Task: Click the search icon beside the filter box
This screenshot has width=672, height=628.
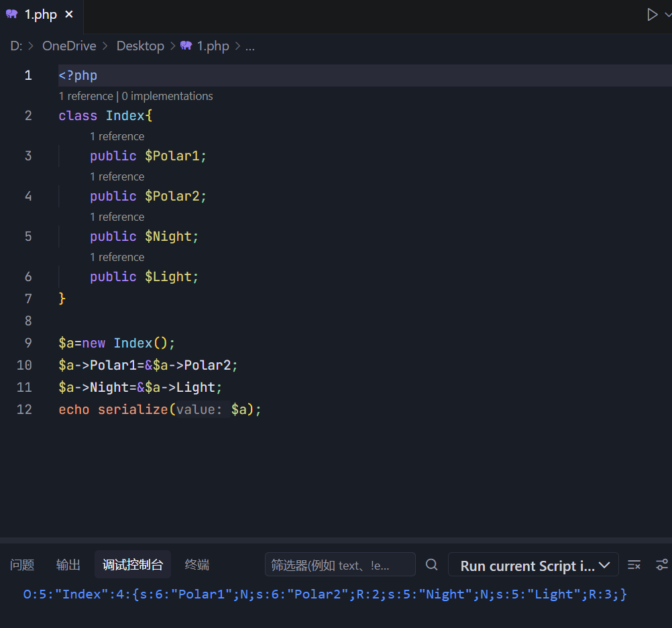Action: 432,565
